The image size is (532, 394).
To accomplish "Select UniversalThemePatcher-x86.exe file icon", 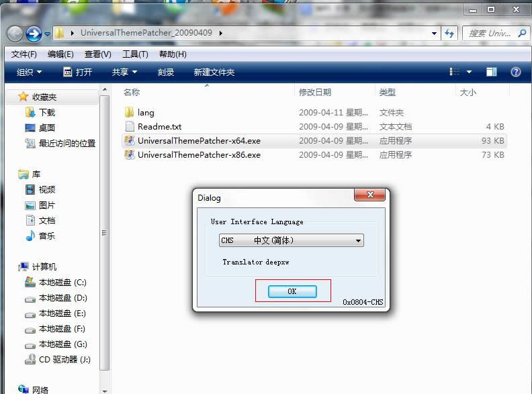I will coord(130,155).
